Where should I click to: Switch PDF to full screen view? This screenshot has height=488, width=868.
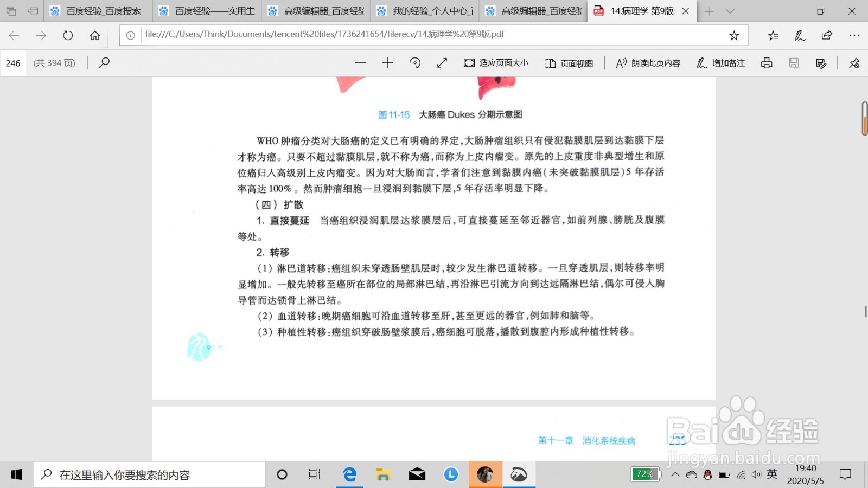pos(442,63)
